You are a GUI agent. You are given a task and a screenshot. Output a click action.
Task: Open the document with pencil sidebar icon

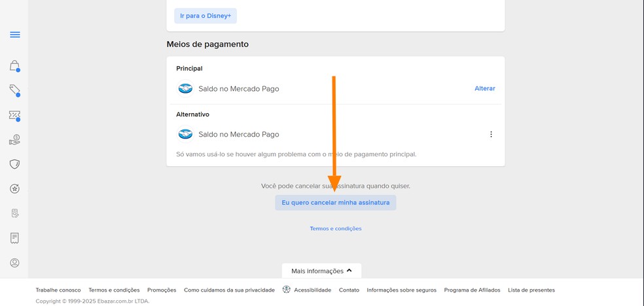point(14,213)
